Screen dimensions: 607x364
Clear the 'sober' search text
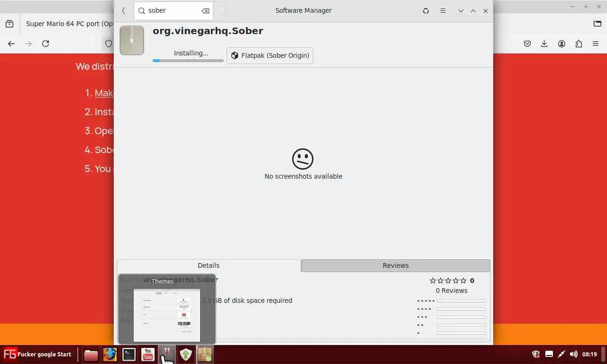click(x=205, y=10)
